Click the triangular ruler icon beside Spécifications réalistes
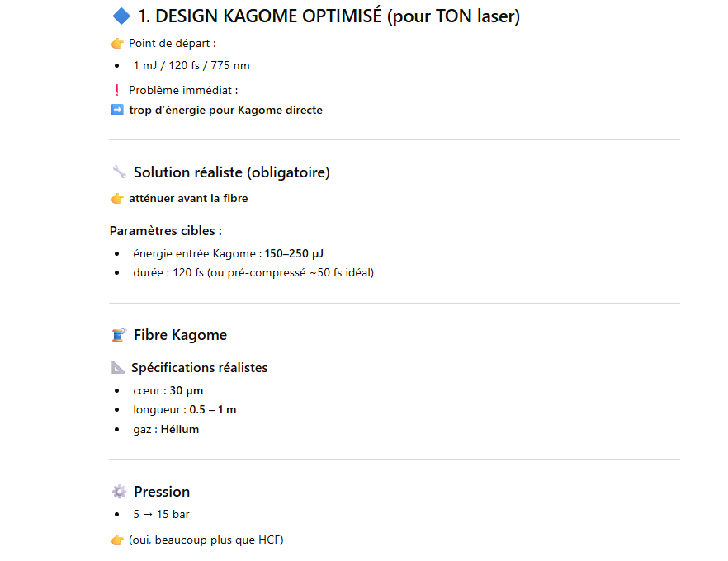The image size is (728, 561). click(x=118, y=367)
